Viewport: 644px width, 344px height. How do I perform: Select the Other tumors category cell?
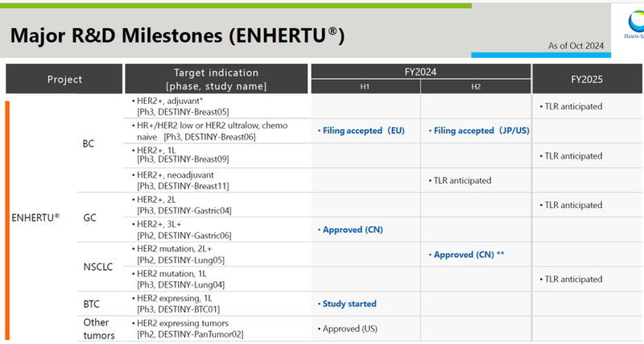coord(99,329)
